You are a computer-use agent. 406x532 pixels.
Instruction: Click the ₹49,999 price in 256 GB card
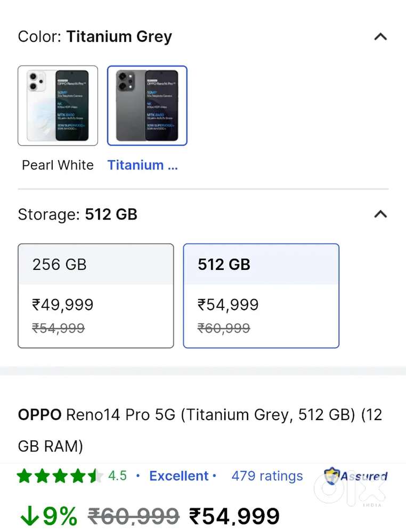click(63, 305)
